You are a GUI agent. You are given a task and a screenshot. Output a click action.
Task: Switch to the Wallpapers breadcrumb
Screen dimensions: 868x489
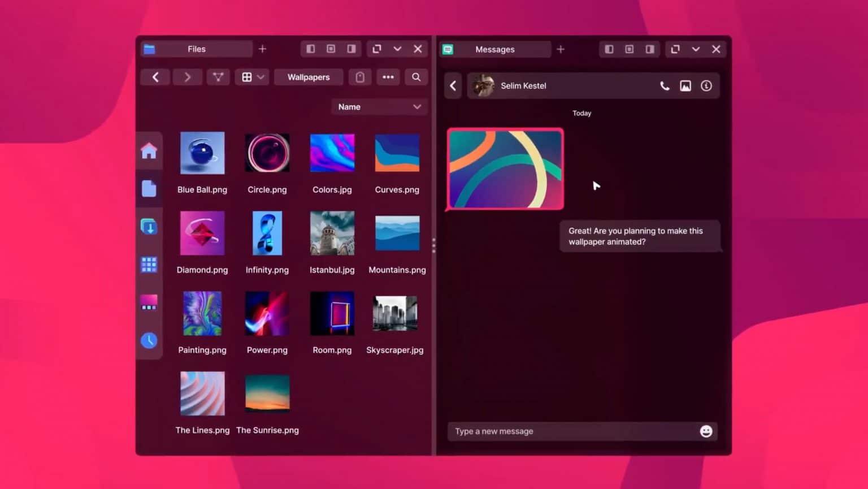click(x=309, y=77)
